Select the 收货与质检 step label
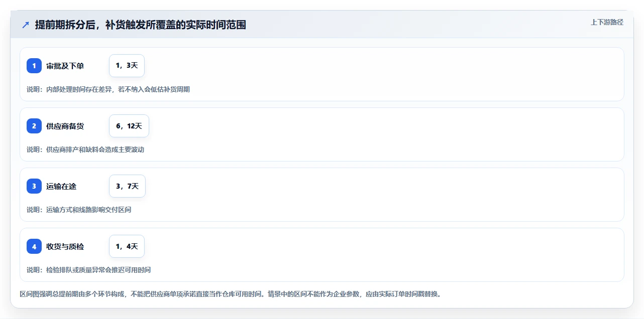Image resolution: width=644 pixels, height=319 pixels. click(65, 246)
